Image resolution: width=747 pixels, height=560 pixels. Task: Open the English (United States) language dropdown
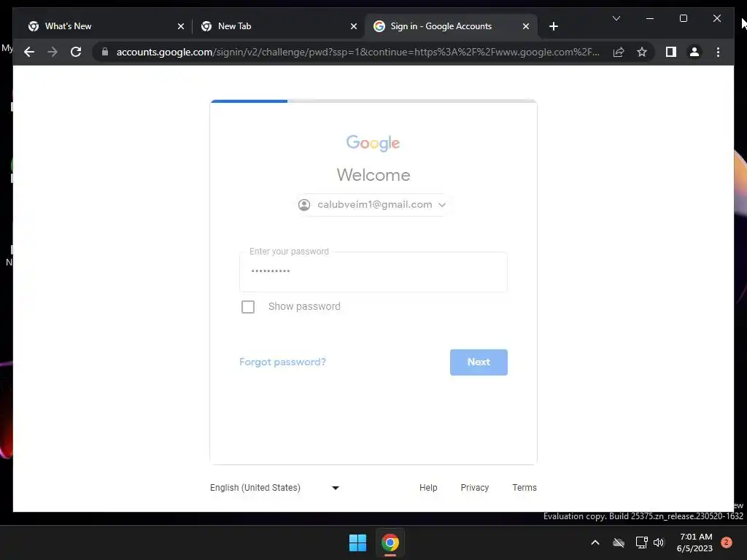tap(274, 488)
